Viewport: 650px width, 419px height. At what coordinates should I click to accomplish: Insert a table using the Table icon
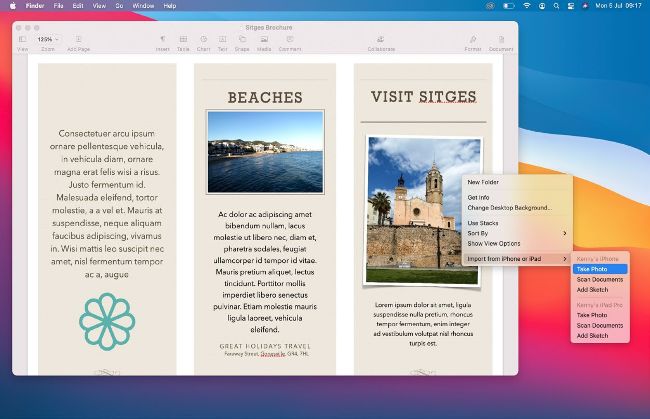183,40
